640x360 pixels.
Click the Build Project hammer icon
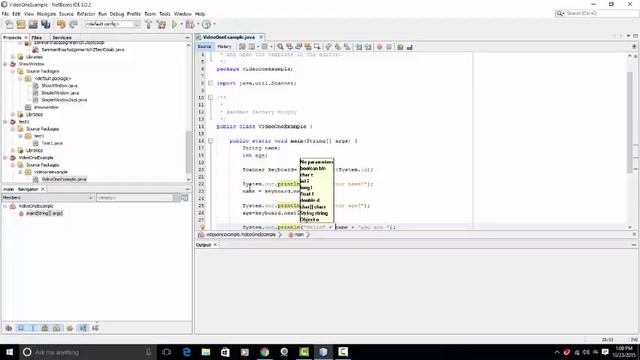[149, 24]
